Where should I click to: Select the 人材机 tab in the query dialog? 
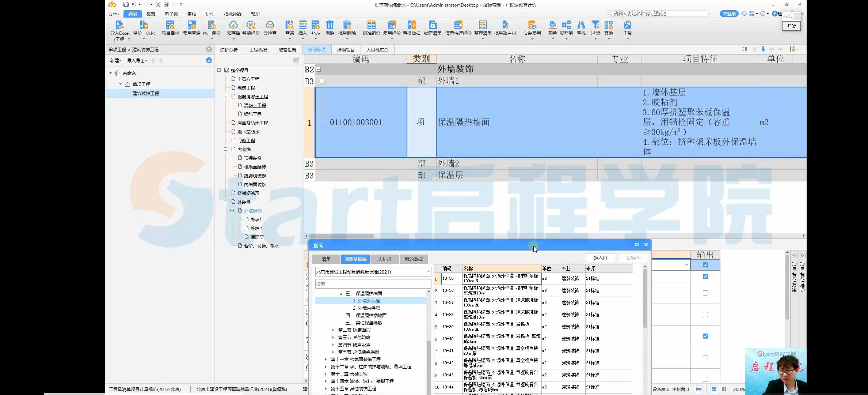[x=384, y=259]
